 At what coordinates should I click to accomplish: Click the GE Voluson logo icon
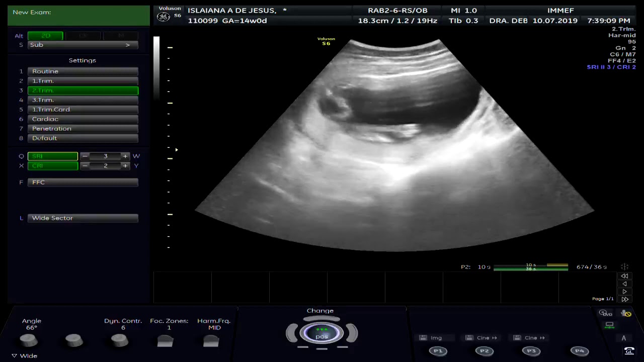(x=164, y=17)
